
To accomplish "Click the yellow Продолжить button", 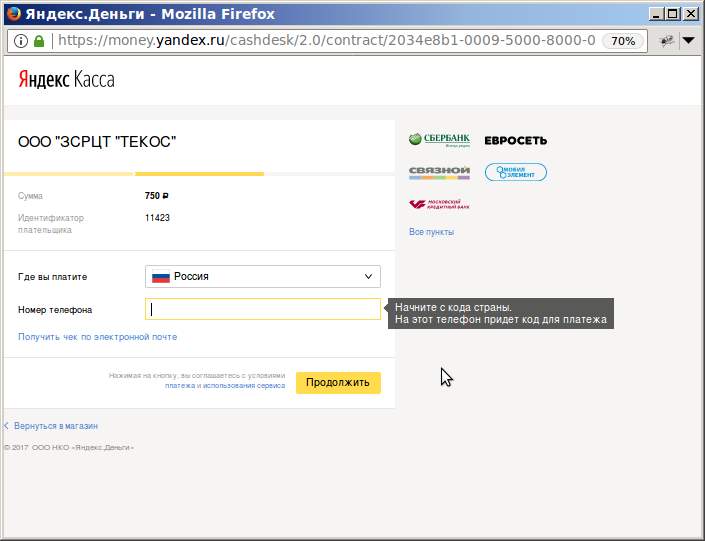I will (x=338, y=383).
